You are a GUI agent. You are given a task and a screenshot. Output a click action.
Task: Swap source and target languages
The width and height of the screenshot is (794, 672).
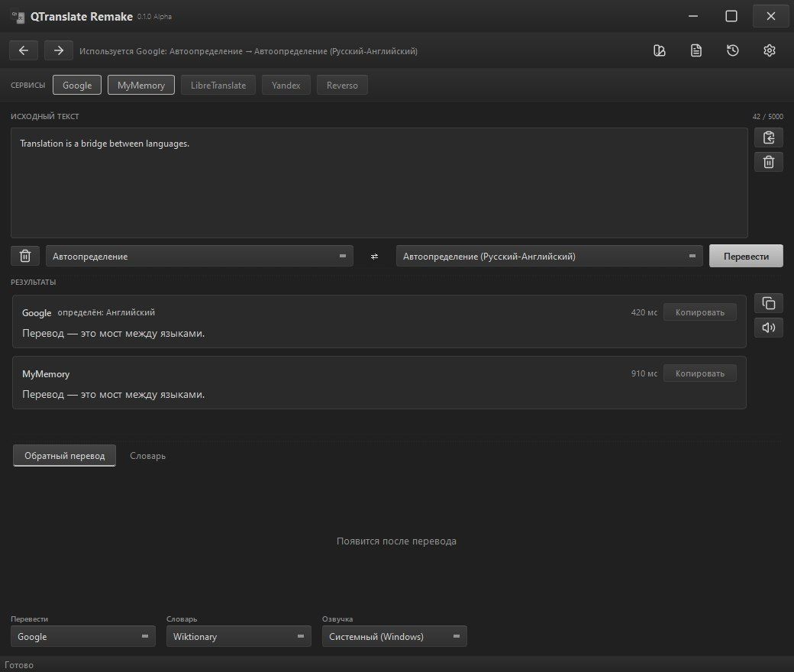(374, 257)
